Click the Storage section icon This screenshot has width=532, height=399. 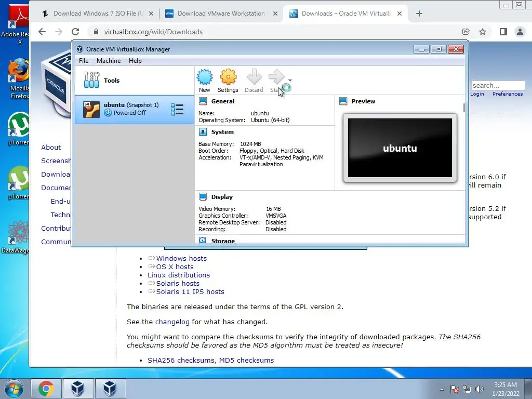(203, 241)
